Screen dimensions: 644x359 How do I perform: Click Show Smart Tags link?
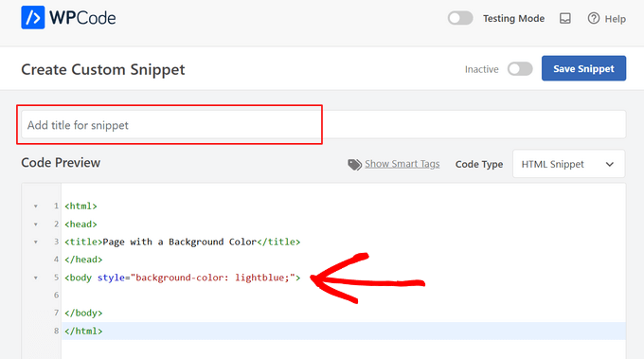[x=402, y=164]
